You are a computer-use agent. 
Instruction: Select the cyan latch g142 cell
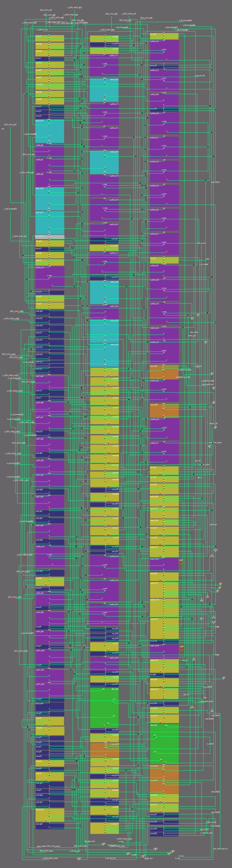click(x=104, y=90)
